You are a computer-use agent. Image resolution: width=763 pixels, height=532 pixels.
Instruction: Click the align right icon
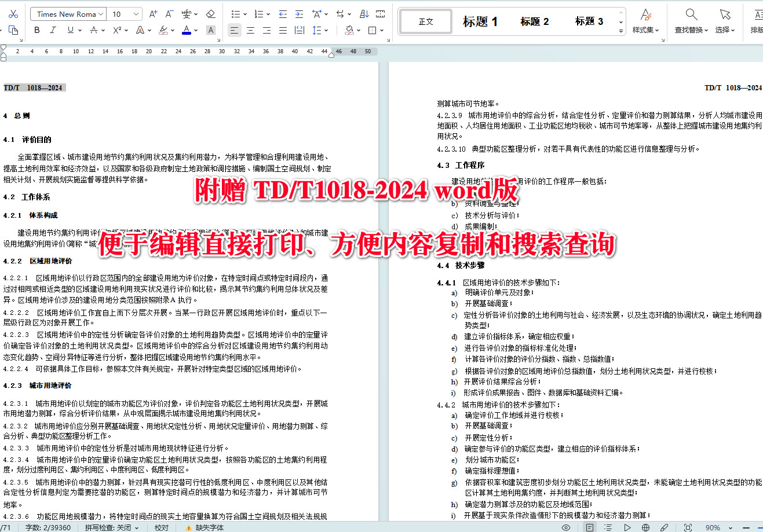point(267,30)
